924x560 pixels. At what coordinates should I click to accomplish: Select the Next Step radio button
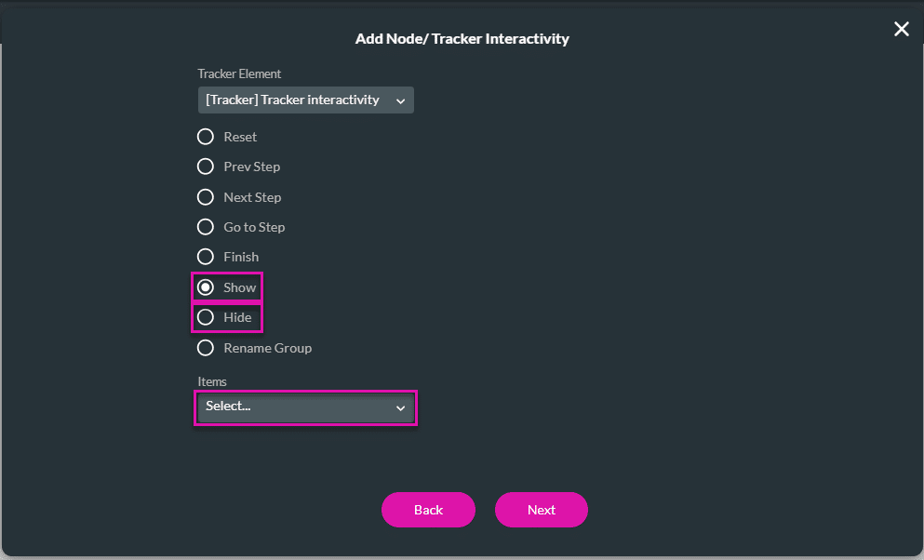206,197
